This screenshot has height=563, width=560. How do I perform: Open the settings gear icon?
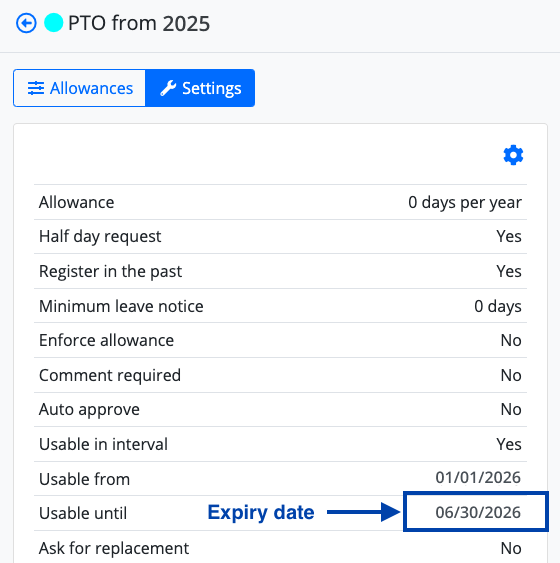click(x=513, y=155)
